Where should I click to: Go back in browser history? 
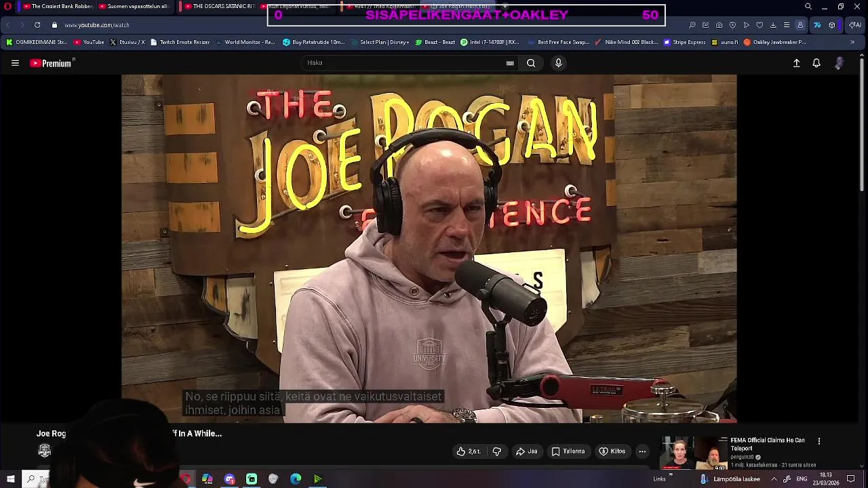pyautogui.click(x=8, y=25)
